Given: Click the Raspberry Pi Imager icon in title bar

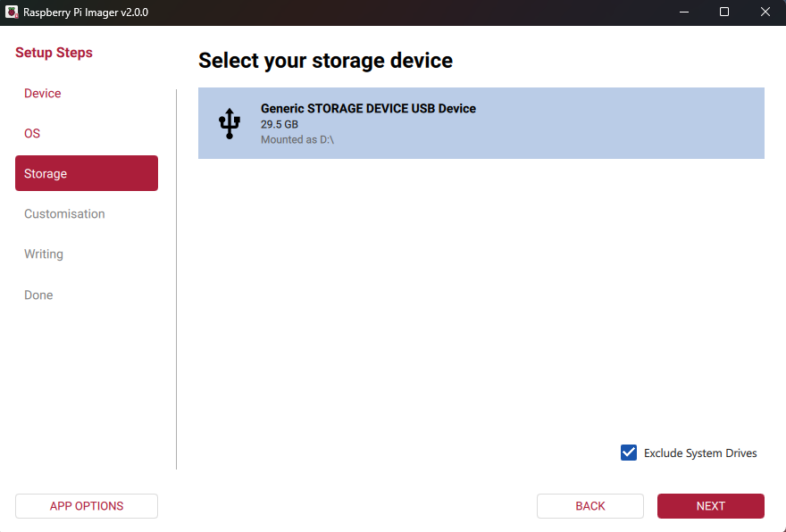Looking at the screenshot, I should click(12, 12).
